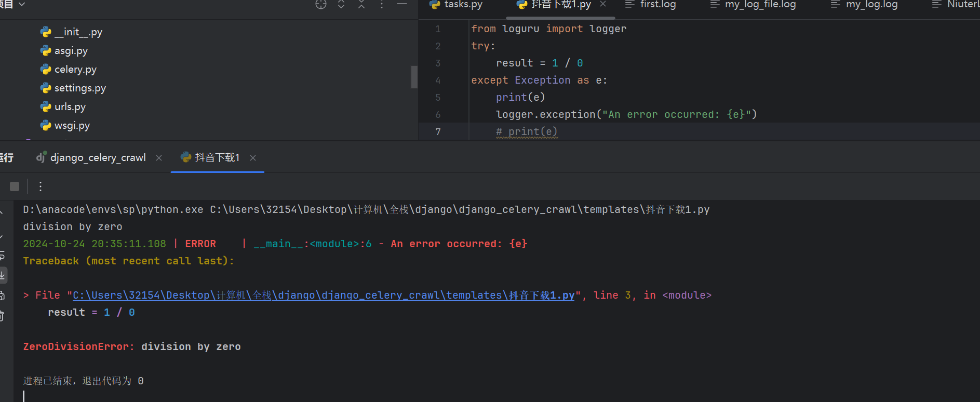Viewport: 980px width, 402px height.
Task: Open wsgi.py from the project tree
Action: [x=65, y=126]
